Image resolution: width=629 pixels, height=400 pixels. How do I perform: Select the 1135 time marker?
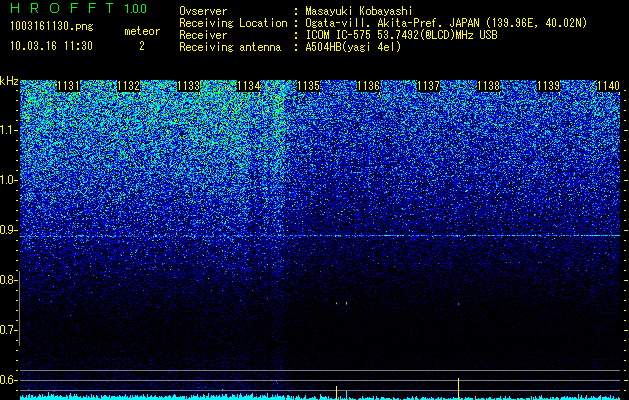pos(308,86)
